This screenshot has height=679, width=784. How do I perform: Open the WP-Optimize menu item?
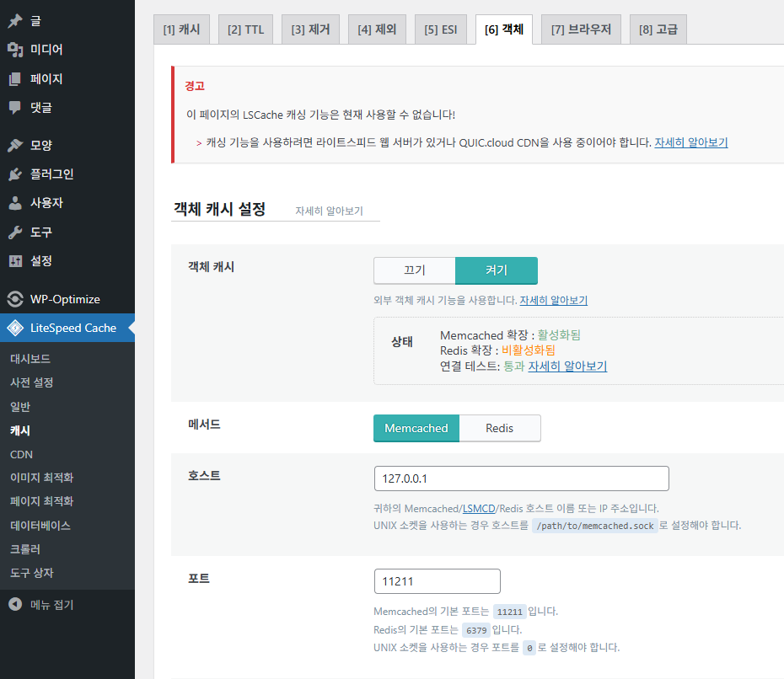click(67, 299)
